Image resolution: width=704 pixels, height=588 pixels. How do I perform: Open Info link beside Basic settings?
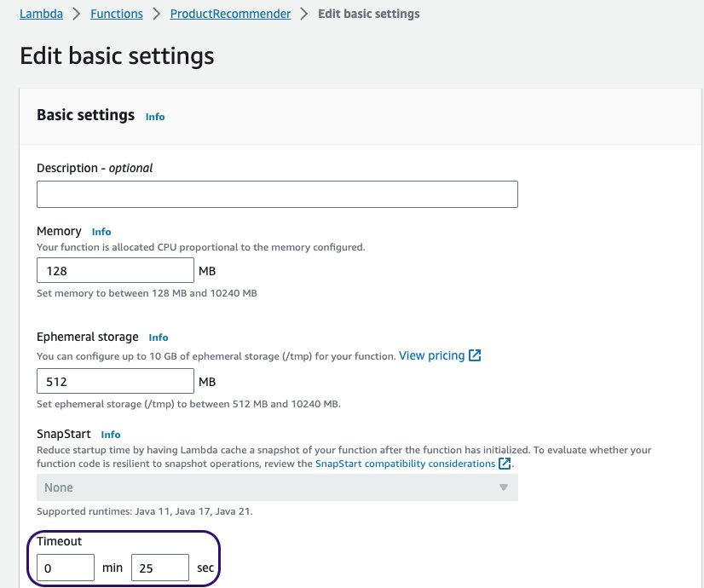[x=155, y=117]
